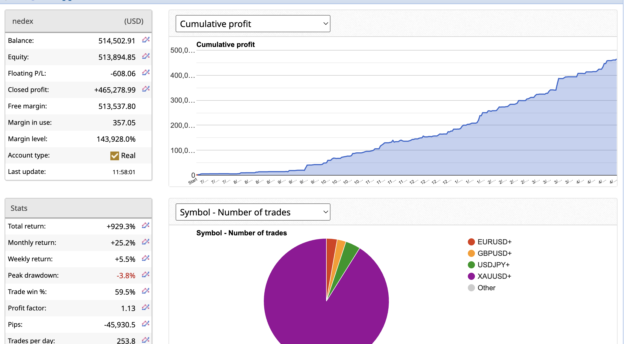644x344 pixels.
Task: Click the Monthly return chart icon
Action: pyautogui.click(x=146, y=242)
